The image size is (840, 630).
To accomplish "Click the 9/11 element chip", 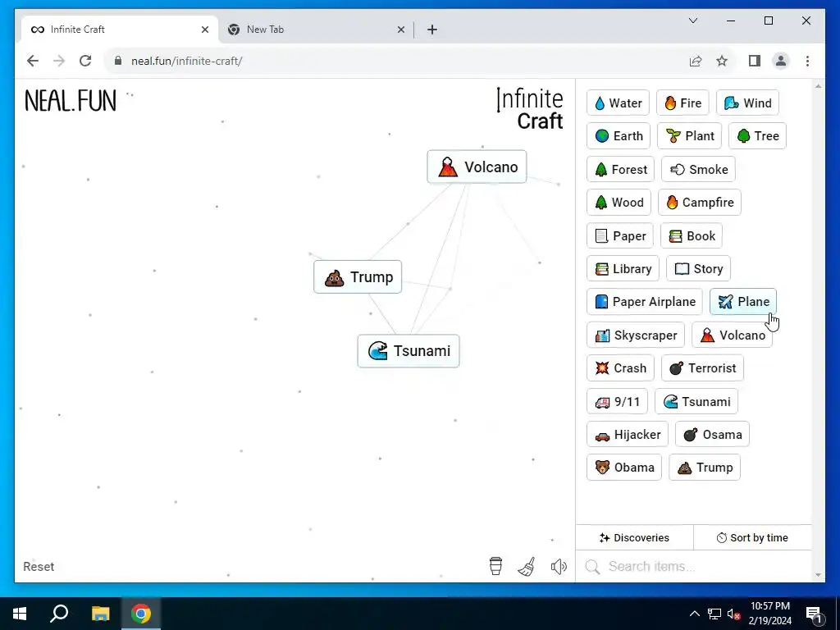I will [617, 402].
